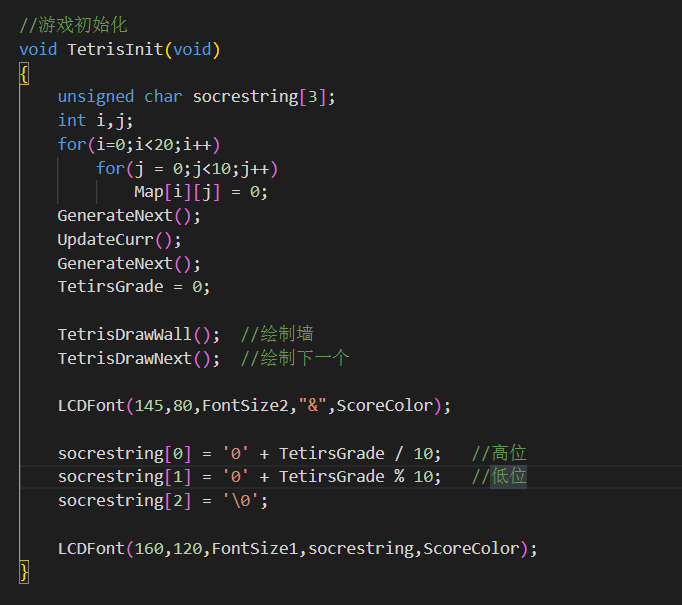The height and width of the screenshot is (605, 682).
Task: Click the outer loop 'for(i=0;i<20;i++)'
Action: pos(139,144)
